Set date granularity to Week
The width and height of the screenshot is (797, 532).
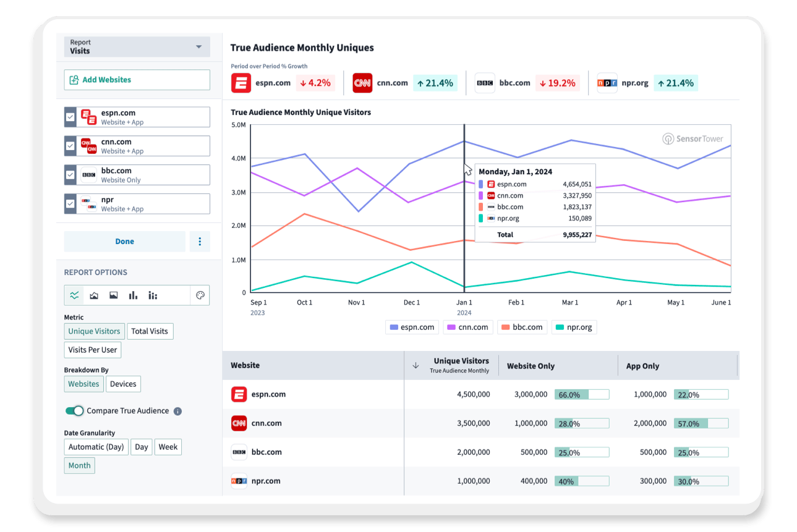click(x=168, y=447)
